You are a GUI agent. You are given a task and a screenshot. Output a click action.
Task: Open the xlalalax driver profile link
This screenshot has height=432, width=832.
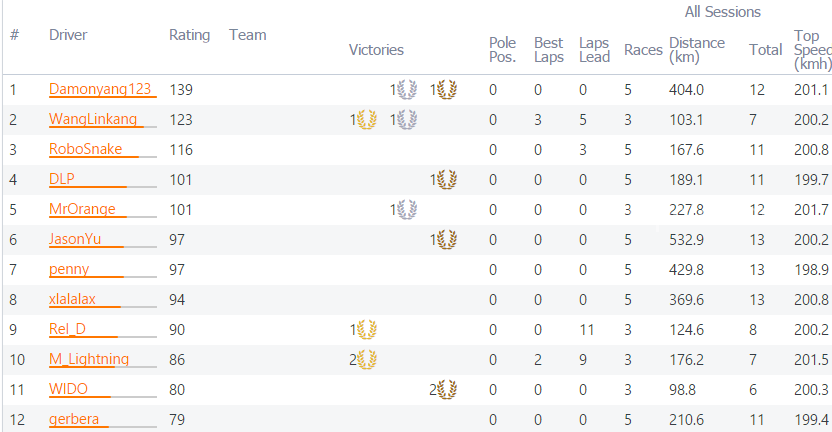[x=72, y=299]
